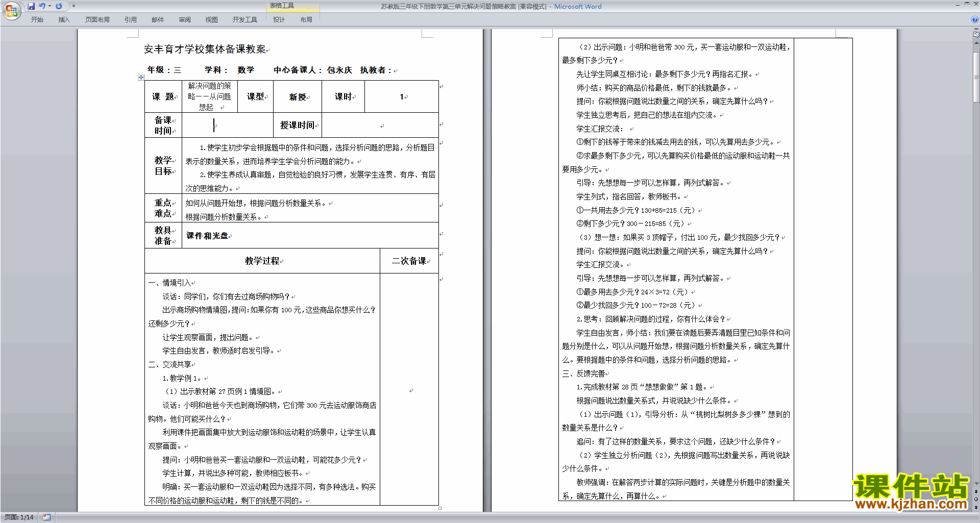This screenshot has width=980, height=523.
Task: Click the 教学目标 label cell
Action: pyautogui.click(x=163, y=166)
